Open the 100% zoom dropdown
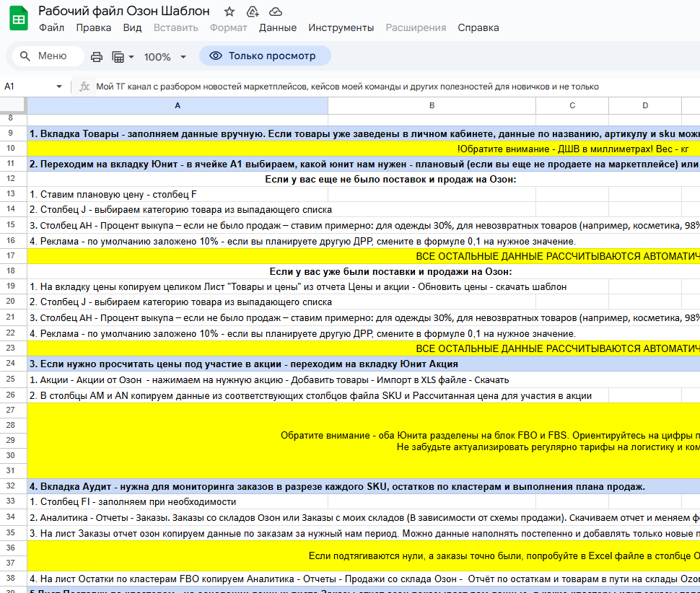Screen dimensions: 700x593 point(165,57)
